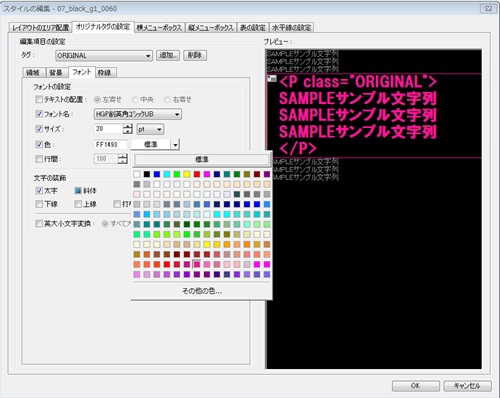Enable the 英大小文字変換 checkbox
The image size is (500, 398).
(x=39, y=223)
